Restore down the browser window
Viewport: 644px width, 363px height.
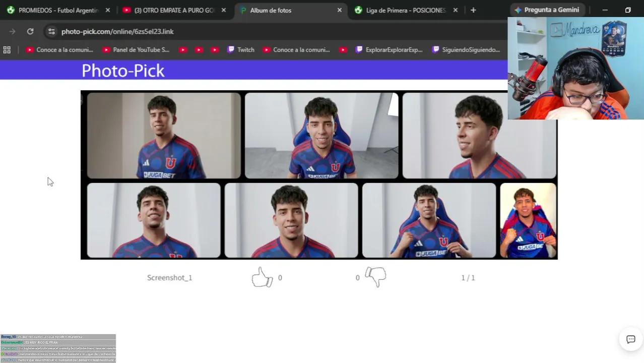tap(628, 10)
